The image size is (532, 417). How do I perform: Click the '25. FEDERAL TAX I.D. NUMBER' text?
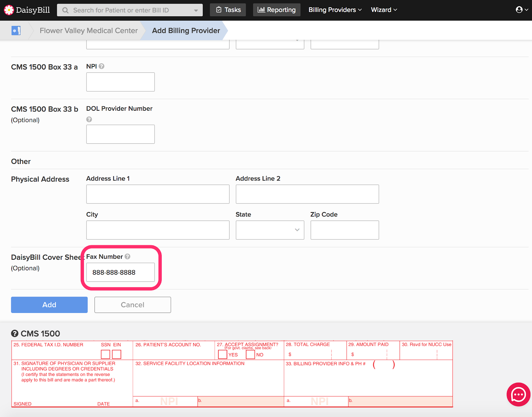(x=48, y=345)
